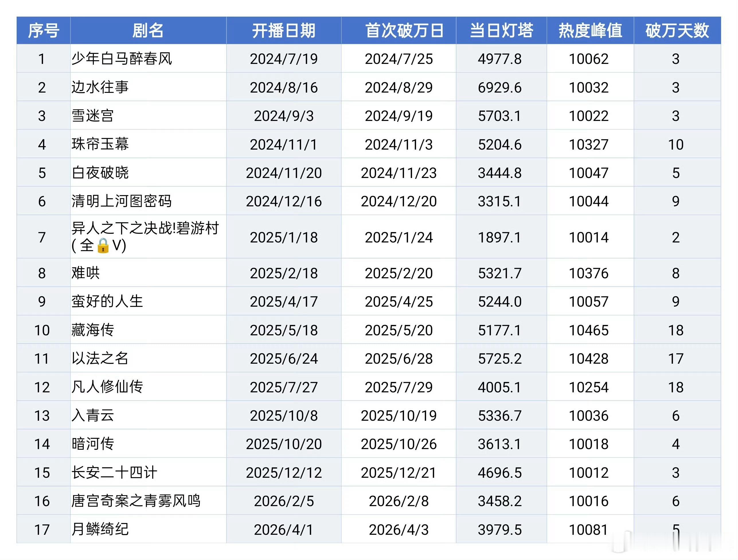The height and width of the screenshot is (560, 738).
Task: Click the lock emoji in row 7
Action: pyautogui.click(x=103, y=246)
